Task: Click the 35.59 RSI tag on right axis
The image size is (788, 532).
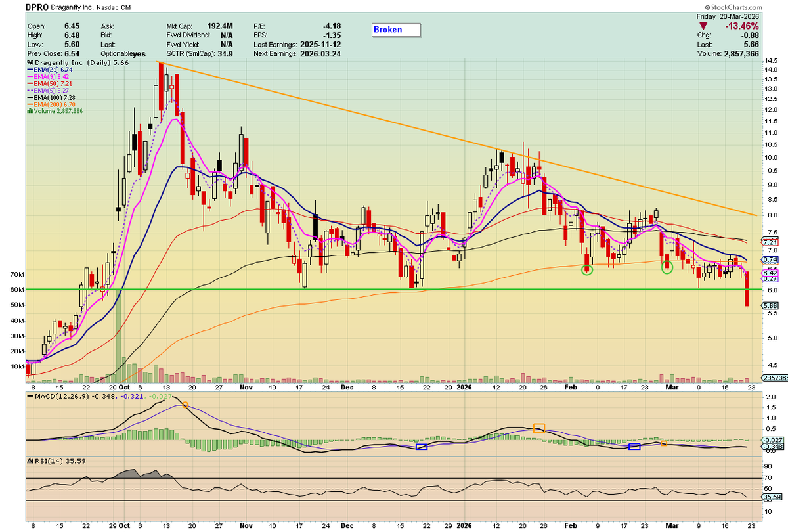Action: pyautogui.click(x=772, y=498)
